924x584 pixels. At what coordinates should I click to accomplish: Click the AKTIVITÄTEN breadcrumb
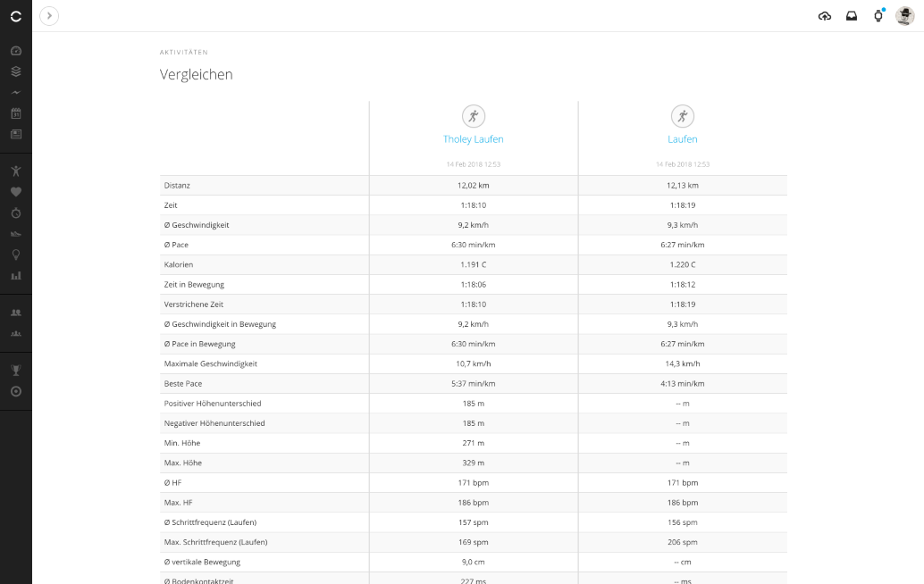point(184,53)
